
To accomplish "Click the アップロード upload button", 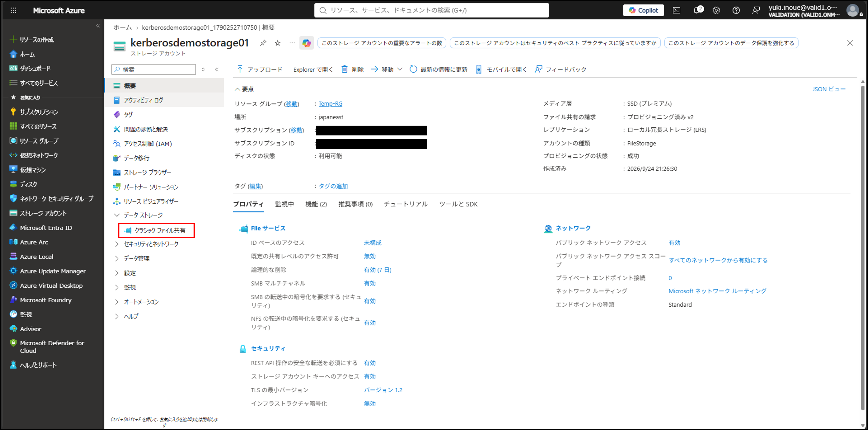I will point(260,69).
